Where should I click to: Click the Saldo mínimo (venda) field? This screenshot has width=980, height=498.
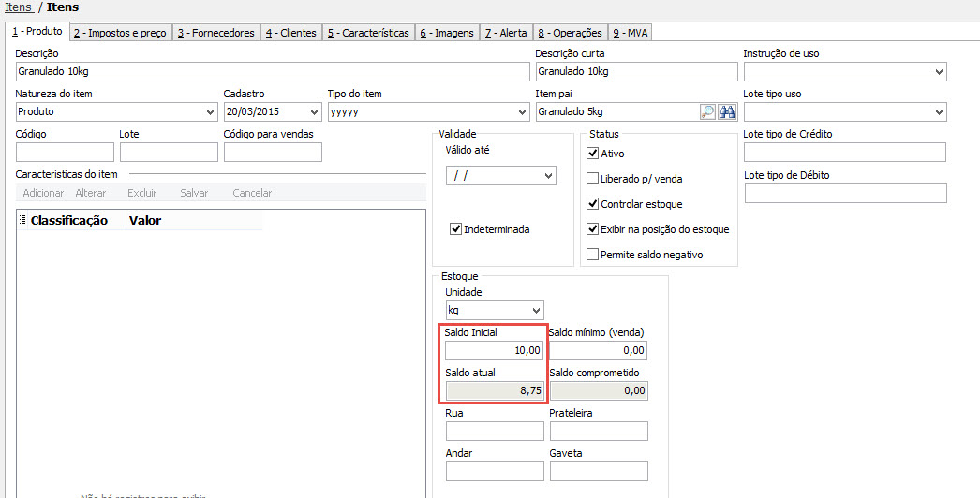[599, 350]
